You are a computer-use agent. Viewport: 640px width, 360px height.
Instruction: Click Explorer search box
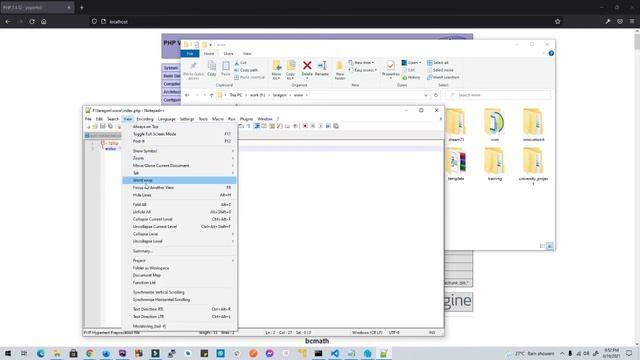click(x=498, y=95)
